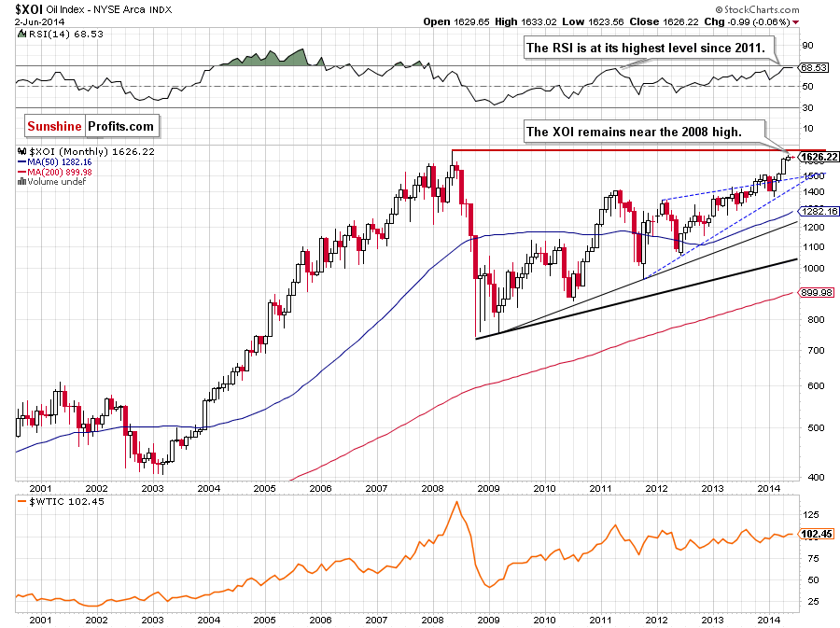Click the 2008 year label under the XOI price chart

pos(432,488)
